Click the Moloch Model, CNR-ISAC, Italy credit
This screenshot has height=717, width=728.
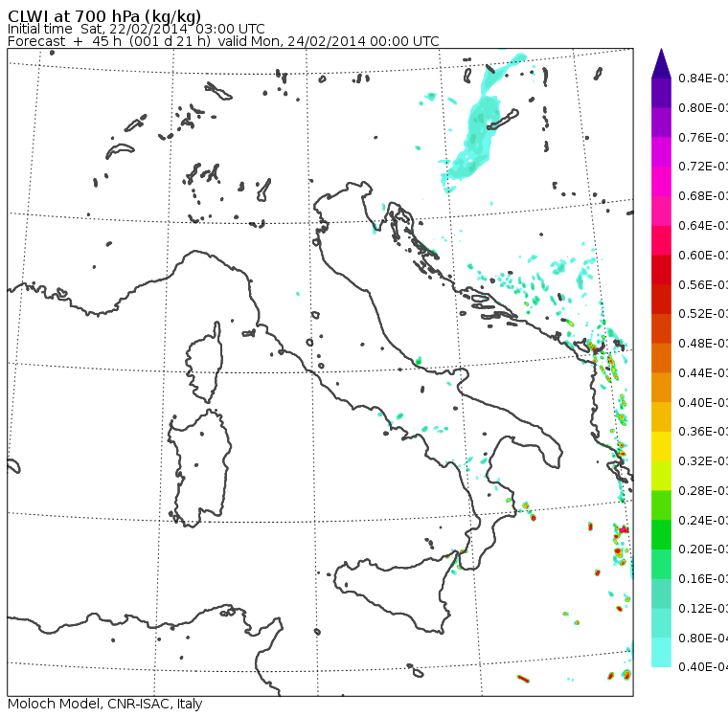pos(105,704)
